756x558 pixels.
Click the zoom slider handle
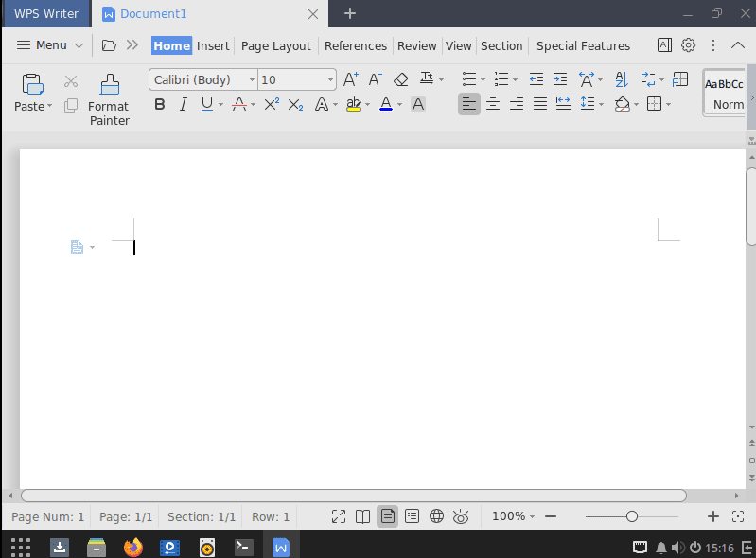coord(632,516)
